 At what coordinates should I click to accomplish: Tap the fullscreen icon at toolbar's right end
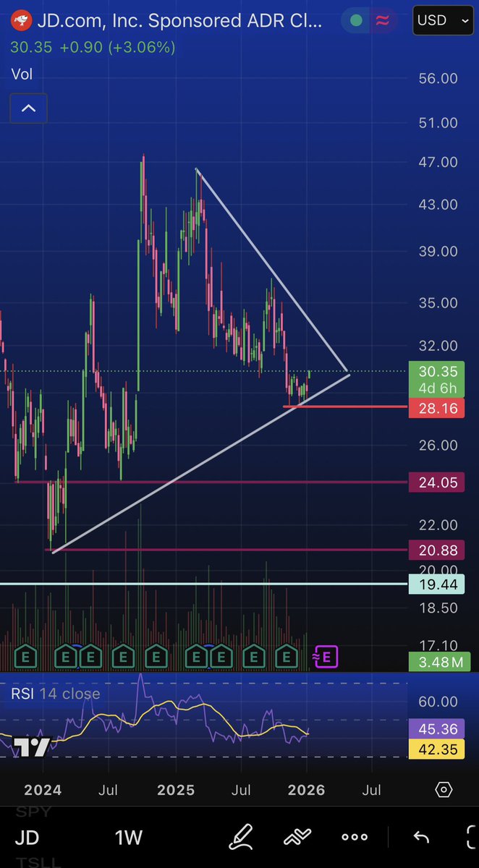point(470,838)
